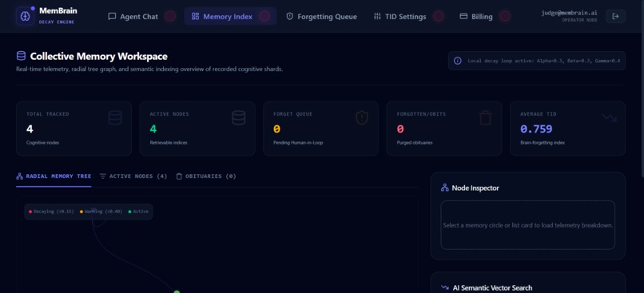Click the Forgotten/Obits trash icon
The height and width of the screenshot is (293, 644).
(x=486, y=118)
